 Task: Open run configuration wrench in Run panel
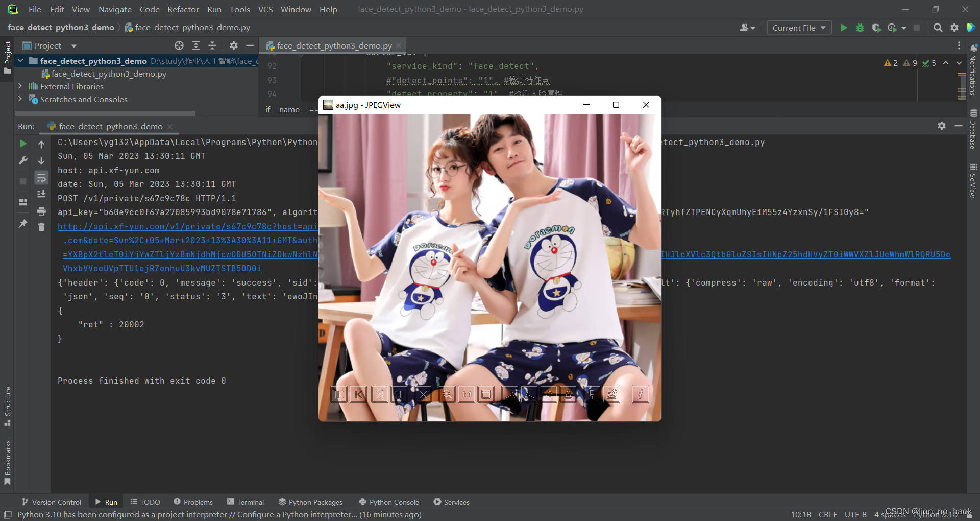click(23, 160)
